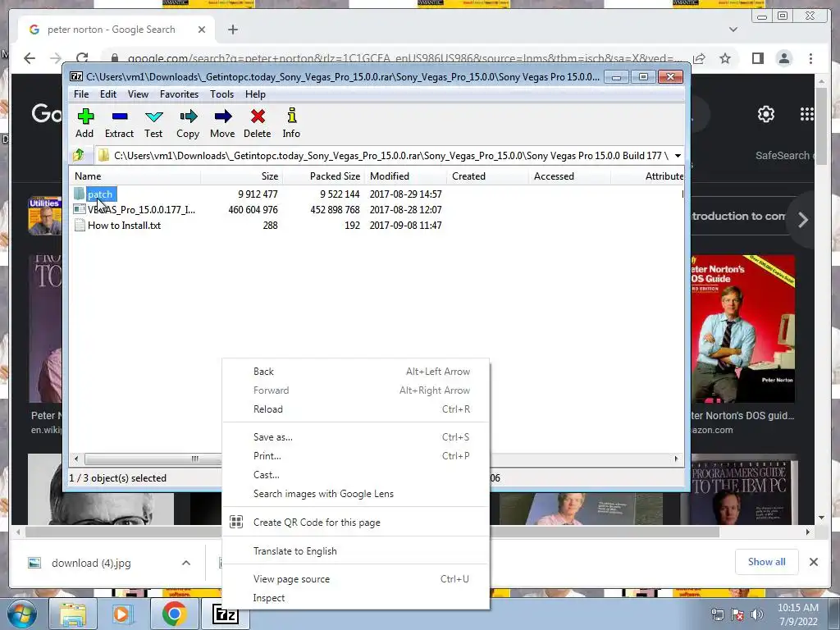Open the Google apps grid
The width and height of the screenshot is (840, 630).
pyautogui.click(x=807, y=114)
